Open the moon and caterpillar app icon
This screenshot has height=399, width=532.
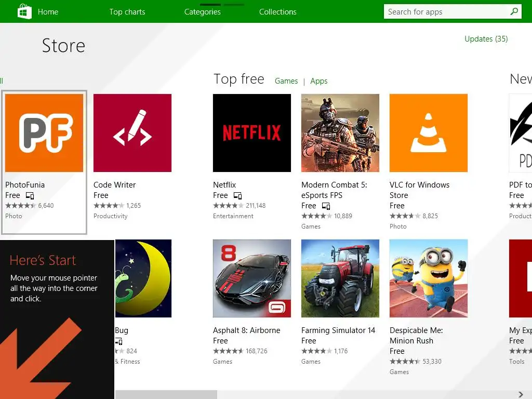click(143, 278)
